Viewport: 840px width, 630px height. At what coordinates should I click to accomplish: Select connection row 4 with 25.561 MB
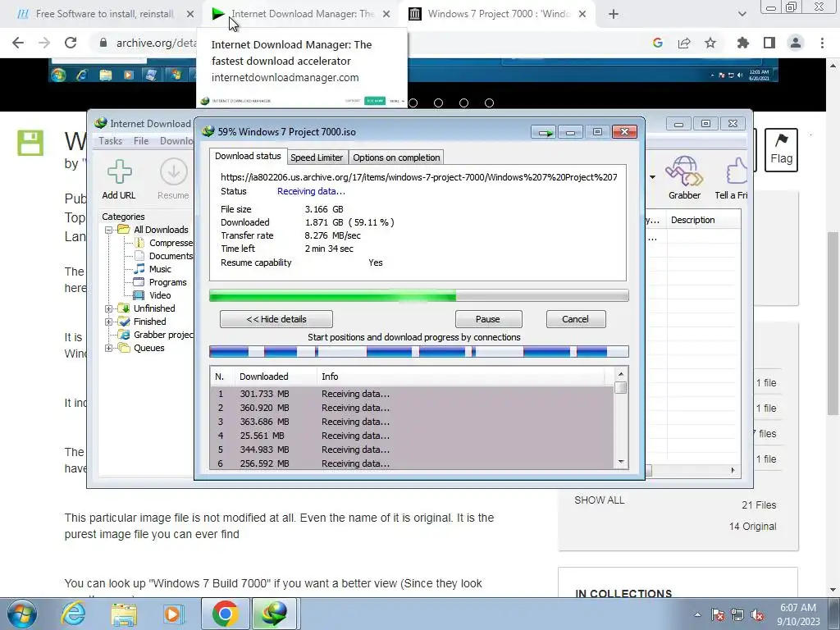pyautogui.click(x=412, y=436)
